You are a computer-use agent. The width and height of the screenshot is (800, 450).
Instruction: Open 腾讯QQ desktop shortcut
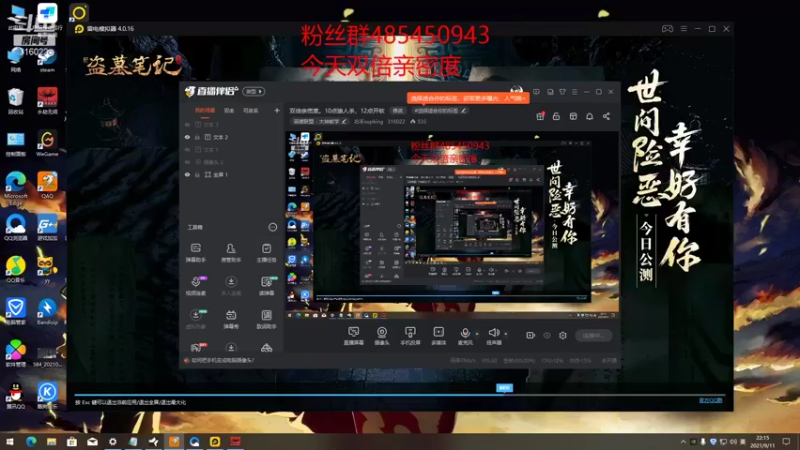pyautogui.click(x=16, y=396)
